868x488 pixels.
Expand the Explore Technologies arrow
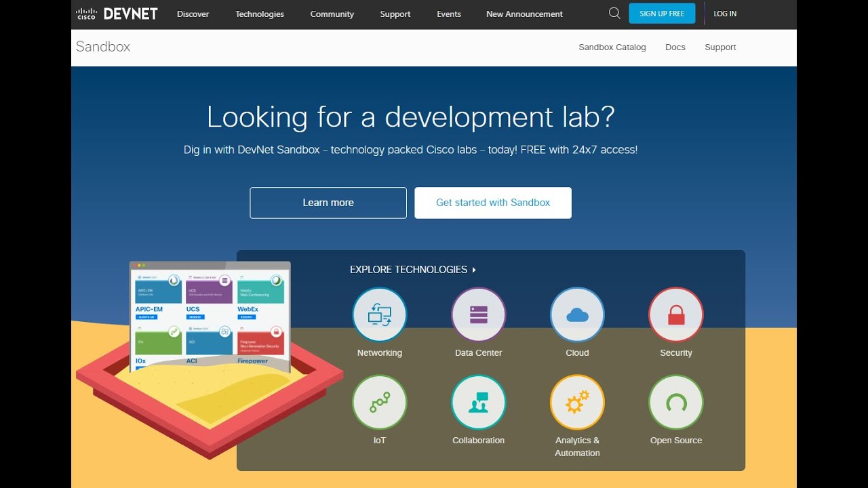[474, 270]
